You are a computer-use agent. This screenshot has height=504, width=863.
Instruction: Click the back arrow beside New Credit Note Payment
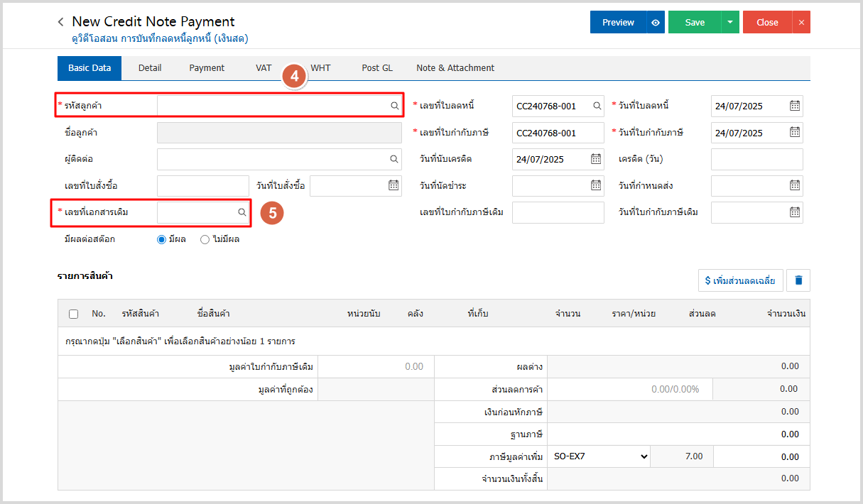coord(61,22)
